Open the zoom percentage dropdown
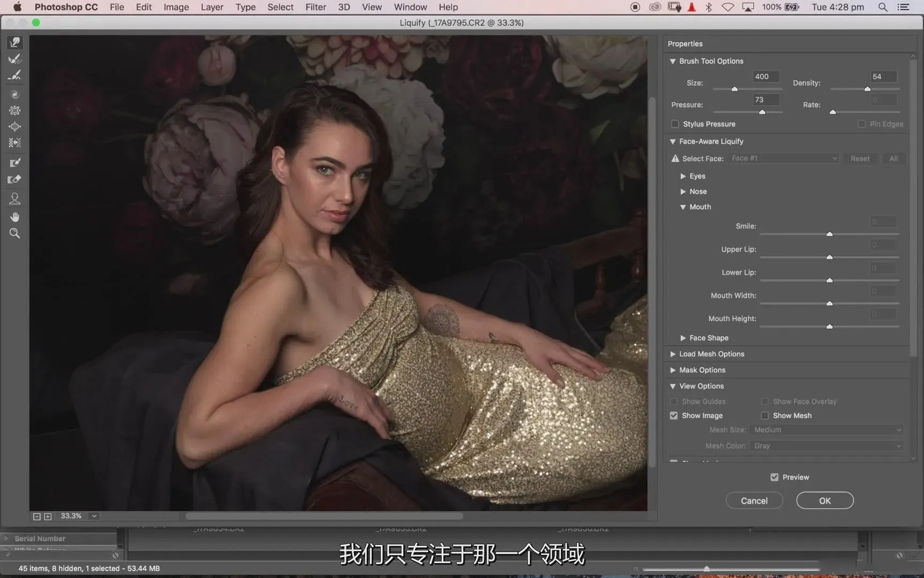The image size is (924, 578). point(94,516)
